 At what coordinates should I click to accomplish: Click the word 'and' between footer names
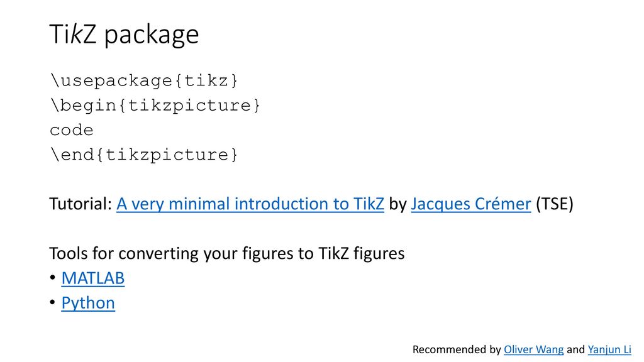pyautogui.click(x=575, y=349)
